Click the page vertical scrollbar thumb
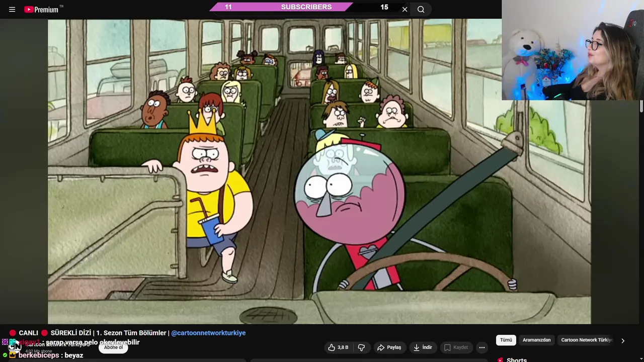The width and height of the screenshot is (644, 362). (641, 106)
